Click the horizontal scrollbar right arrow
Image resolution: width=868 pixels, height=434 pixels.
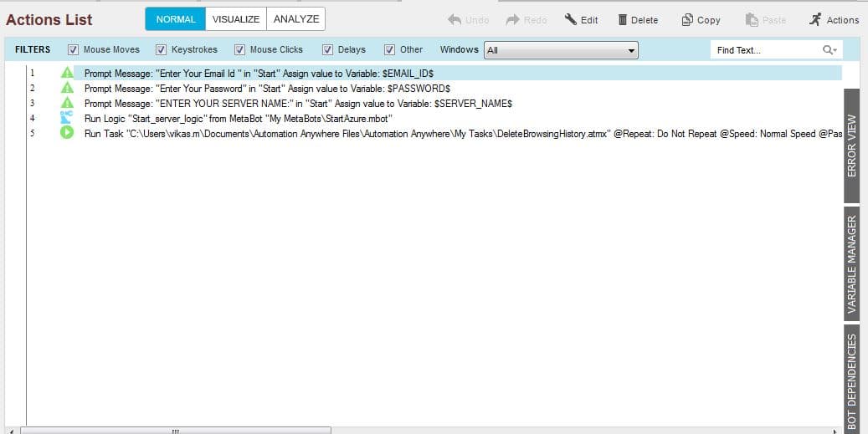pyautogui.click(x=835, y=431)
